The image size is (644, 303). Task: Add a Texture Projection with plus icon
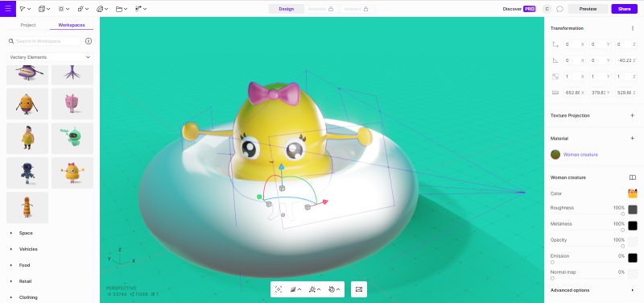pyautogui.click(x=633, y=115)
